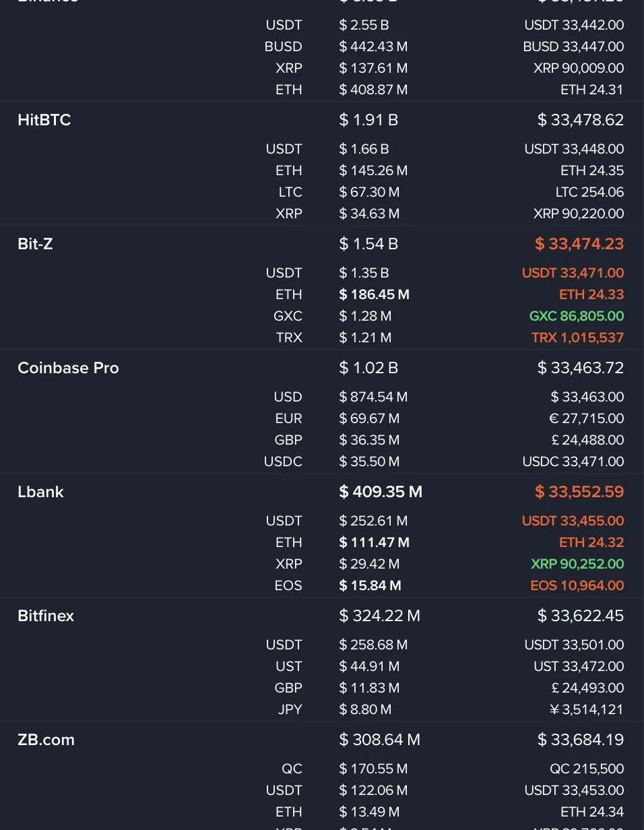644x830 pixels.
Task: Select the UST pair under Bitfinex
Action: 289,666
